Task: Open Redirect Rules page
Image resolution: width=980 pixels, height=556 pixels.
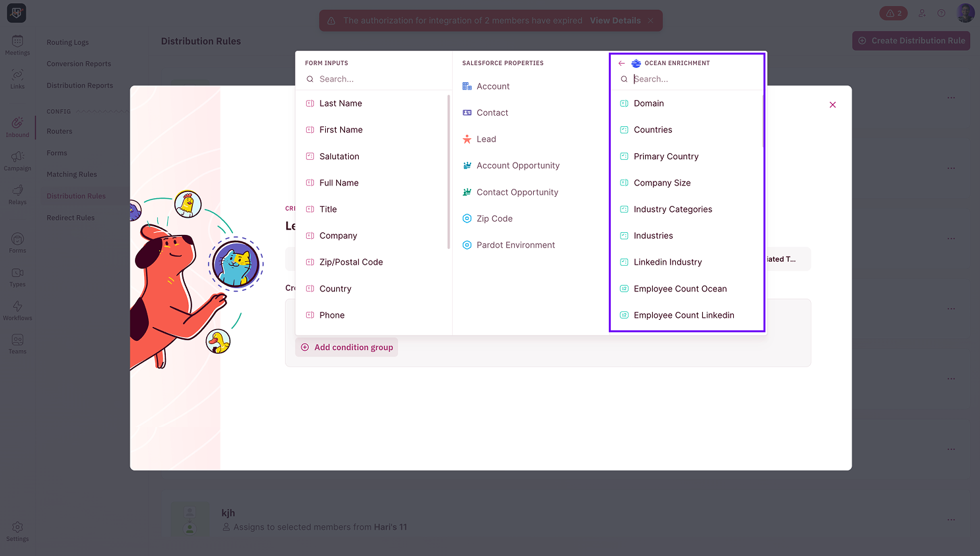Action: [70, 218]
